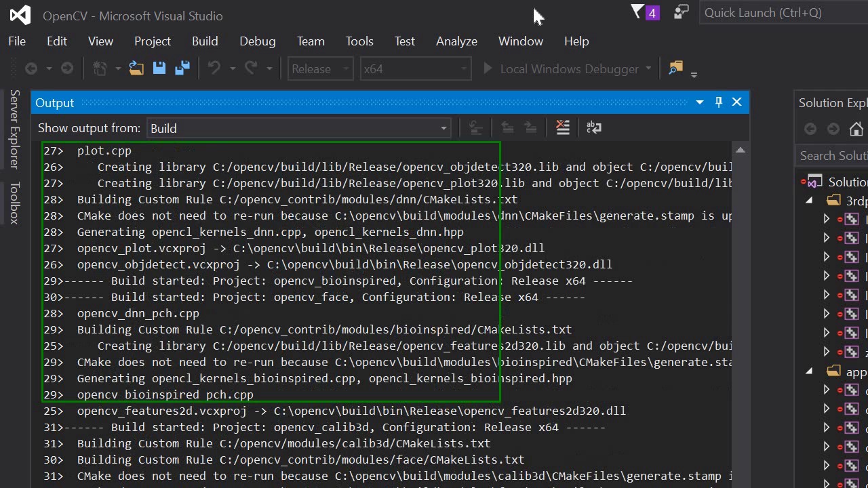
Task: Open the Server Explorer side tab
Action: 14,129
